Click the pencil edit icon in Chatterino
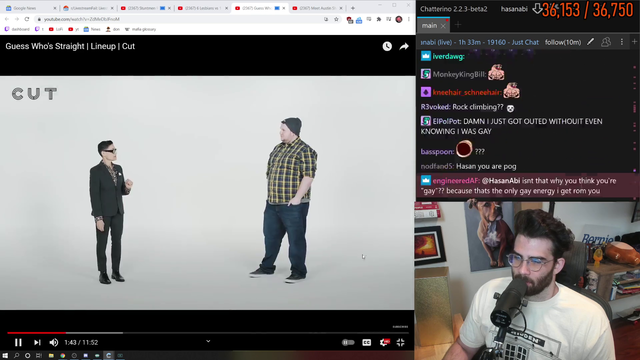 pyautogui.click(x=591, y=42)
